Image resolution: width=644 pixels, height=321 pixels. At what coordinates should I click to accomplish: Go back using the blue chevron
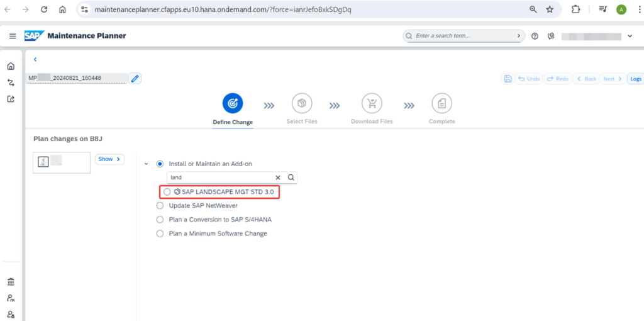(x=35, y=59)
